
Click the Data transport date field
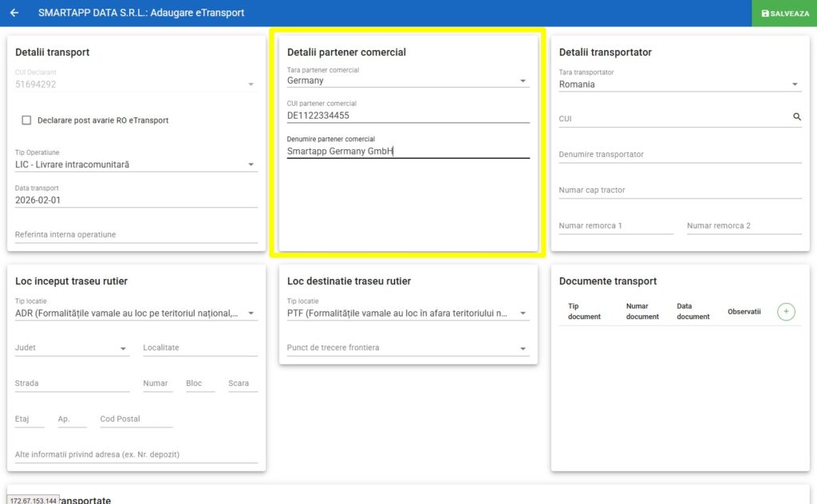[136, 200]
